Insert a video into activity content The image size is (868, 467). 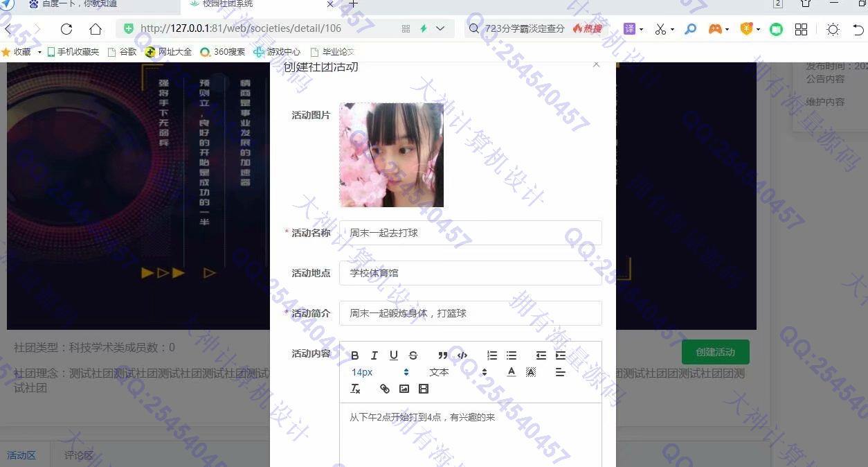tap(424, 389)
